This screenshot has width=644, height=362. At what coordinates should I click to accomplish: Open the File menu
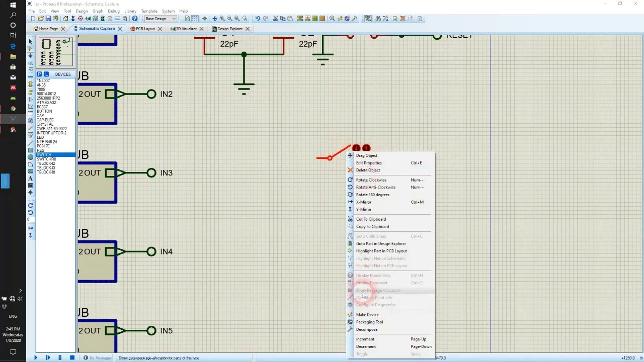(x=31, y=11)
